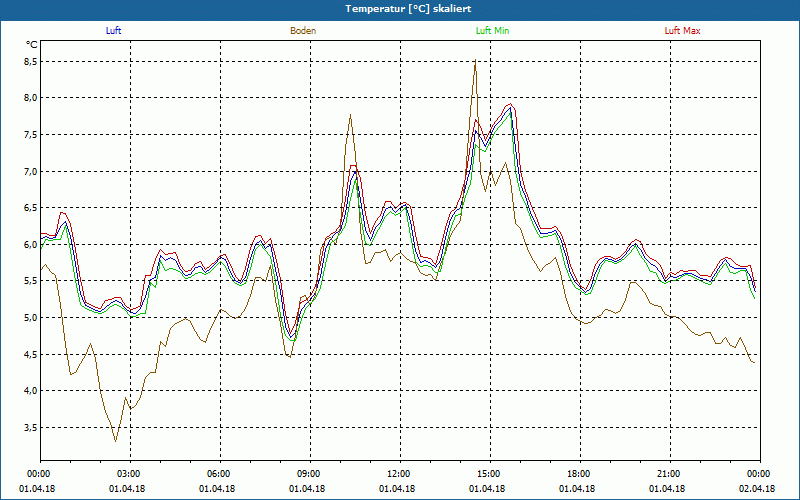The image size is (800, 500).
Task: Click the chart title Temperatur [°C] skaliert
Action: [x=408, y=9]
